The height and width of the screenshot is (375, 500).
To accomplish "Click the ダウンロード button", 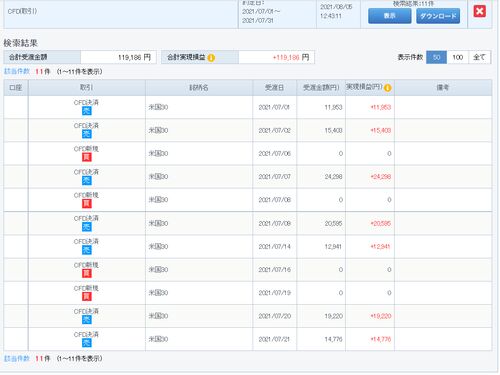I will point(438,16).
